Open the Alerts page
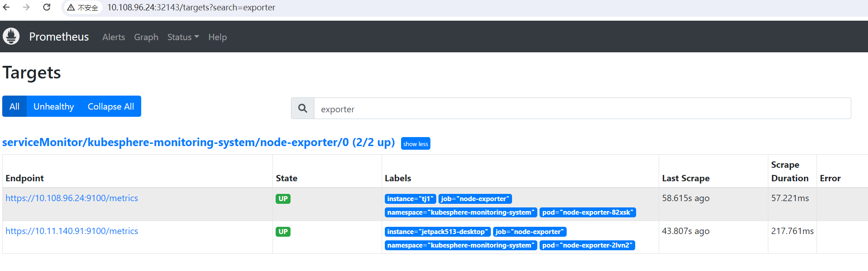Viewport: 868px width, 271px height. (x=113, y=37)
